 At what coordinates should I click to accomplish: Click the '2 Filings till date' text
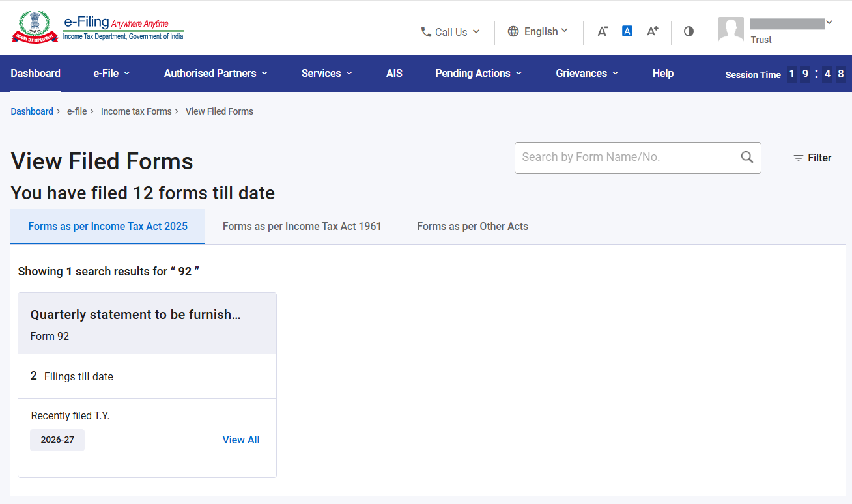pos(72,376)
